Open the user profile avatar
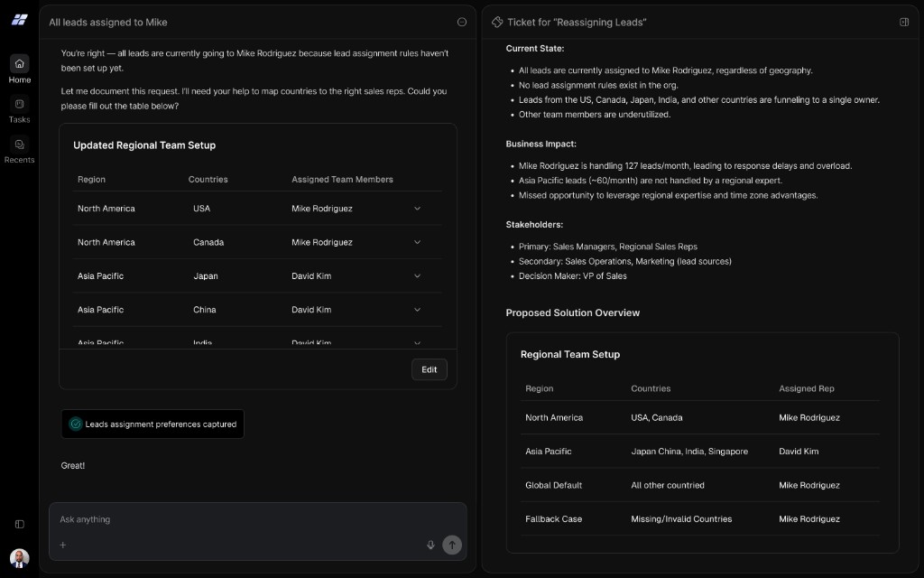 click(x=20, y=558)
